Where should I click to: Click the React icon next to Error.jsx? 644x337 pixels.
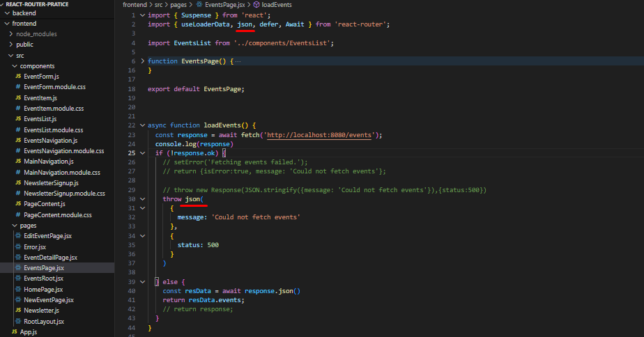(18, 246)
